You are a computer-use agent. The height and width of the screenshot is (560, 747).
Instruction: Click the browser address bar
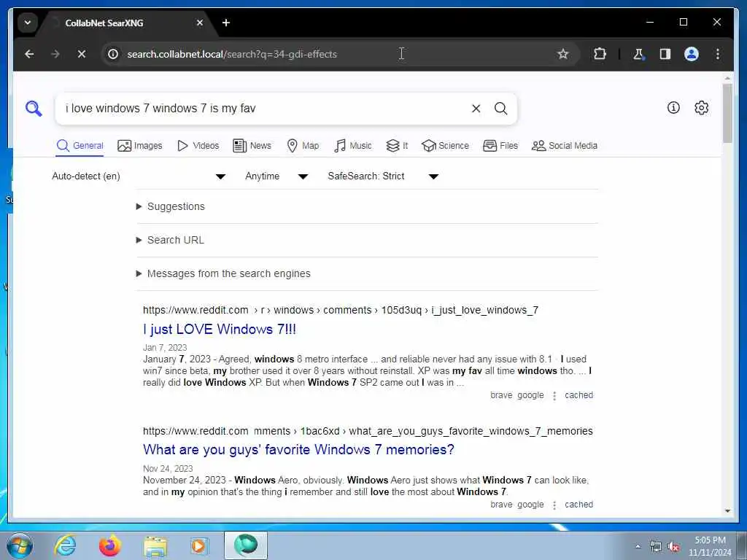[x=333, y=54]
